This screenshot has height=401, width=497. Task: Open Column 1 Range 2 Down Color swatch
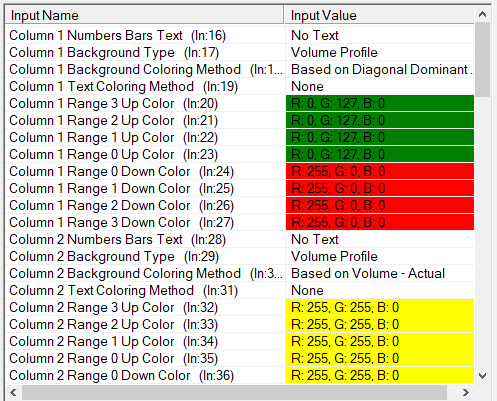pyautogui.click(x=380, y=205)
